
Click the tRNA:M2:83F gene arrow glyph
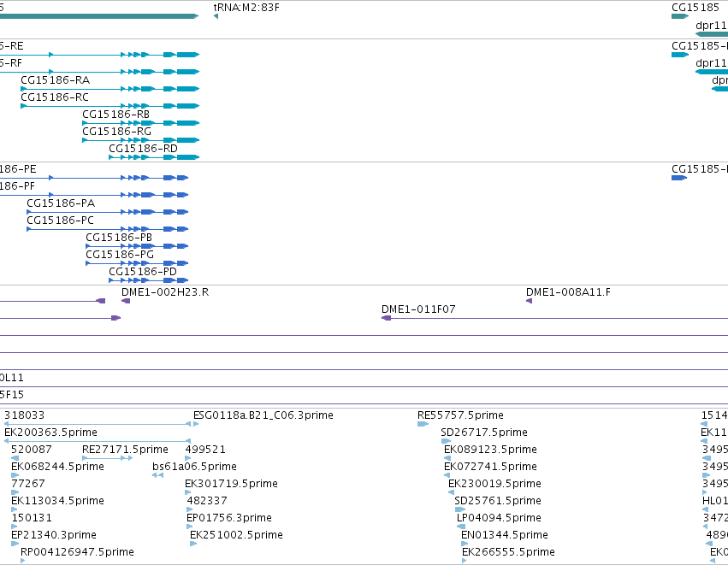coord(216,17)
